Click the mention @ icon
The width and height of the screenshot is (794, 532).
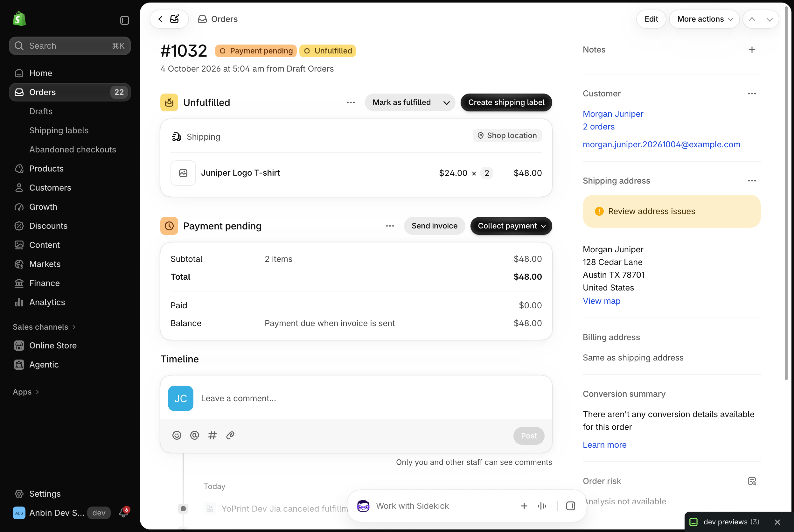pos(194,435)
